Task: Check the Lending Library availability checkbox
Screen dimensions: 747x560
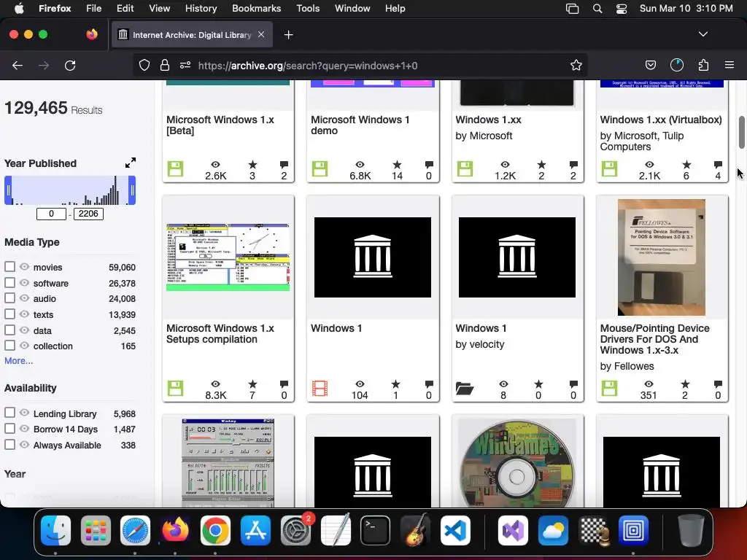Action: tap(9, 413)
